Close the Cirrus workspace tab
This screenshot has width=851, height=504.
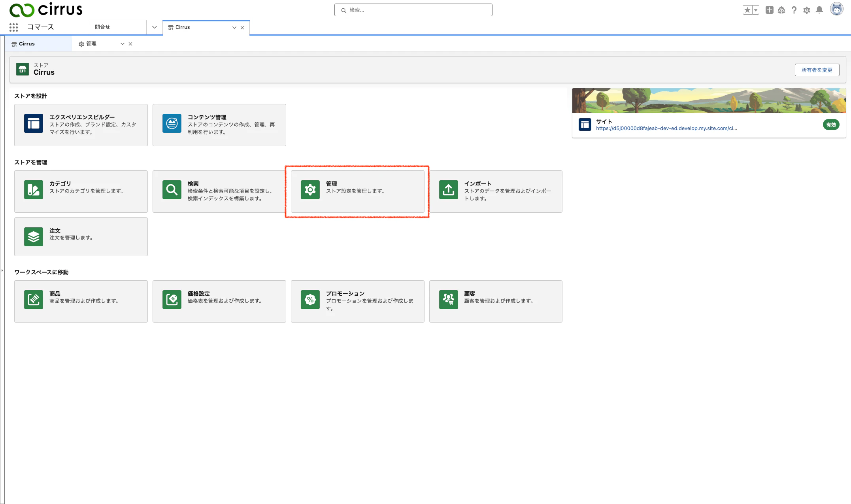[242, 28]
